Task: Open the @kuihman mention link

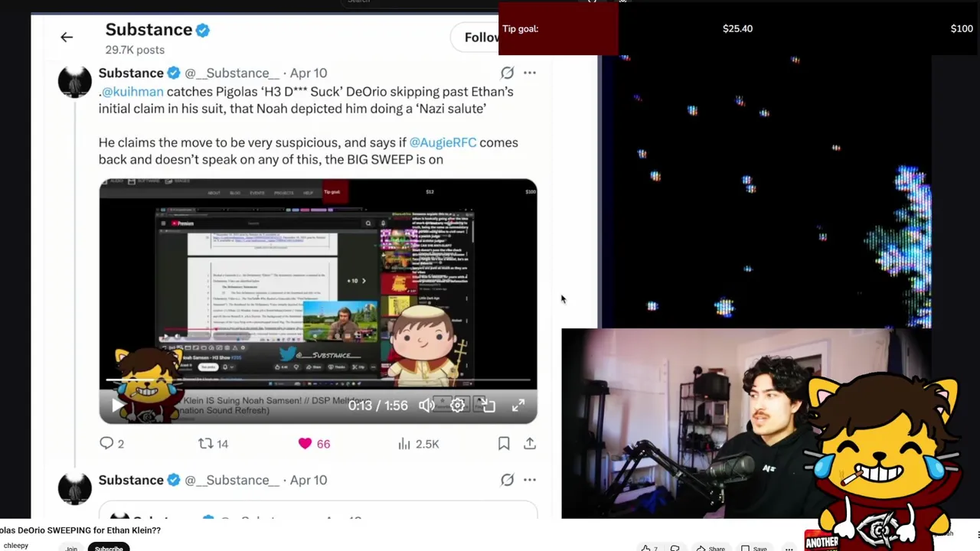Action: 132,91
